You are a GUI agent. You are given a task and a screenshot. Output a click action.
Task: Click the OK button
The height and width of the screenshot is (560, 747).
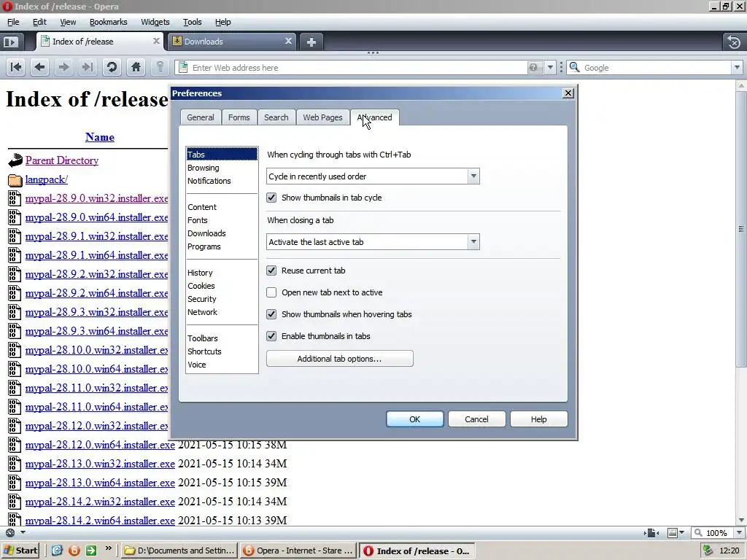(x=414, y=419)
